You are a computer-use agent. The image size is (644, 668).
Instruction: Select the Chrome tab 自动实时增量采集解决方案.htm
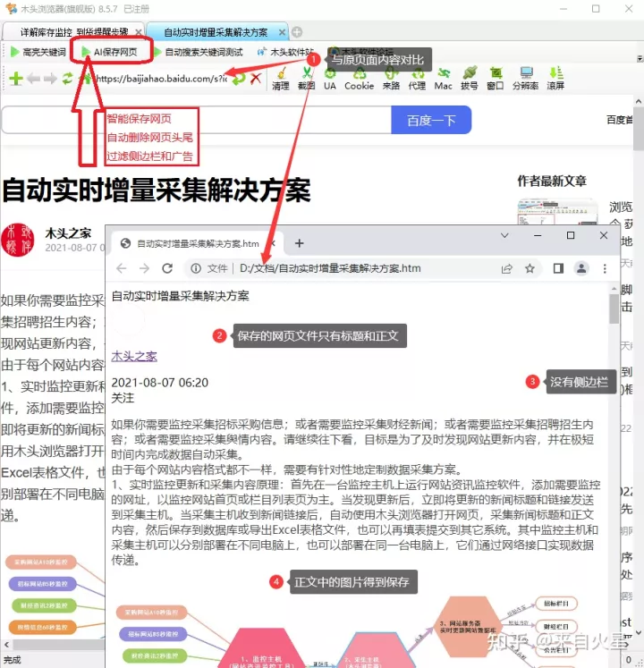click(198, 244)
